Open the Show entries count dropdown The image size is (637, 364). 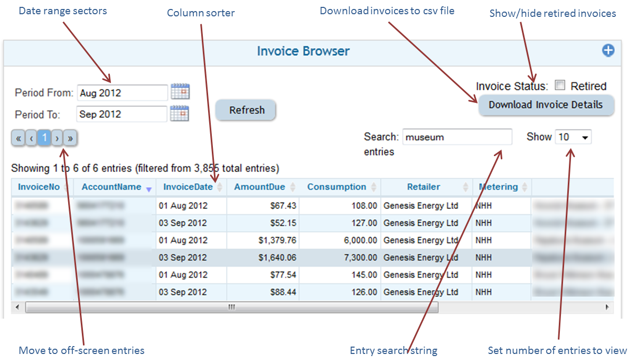(573, 137)
